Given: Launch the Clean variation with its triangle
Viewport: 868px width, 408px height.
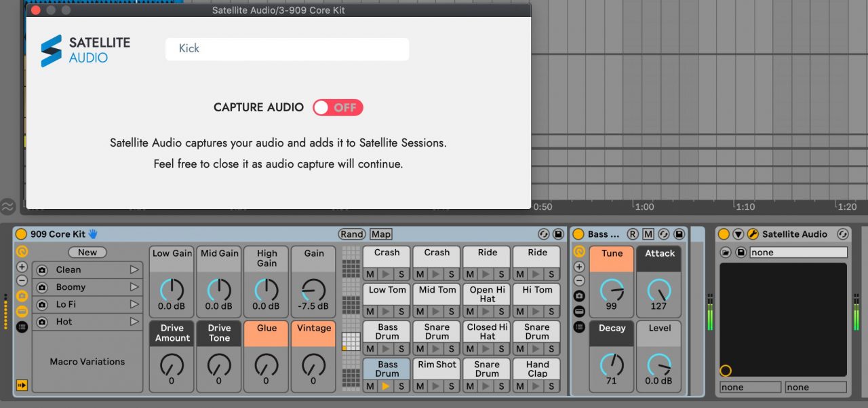Looking at the screenshot, I should point(134,270).
